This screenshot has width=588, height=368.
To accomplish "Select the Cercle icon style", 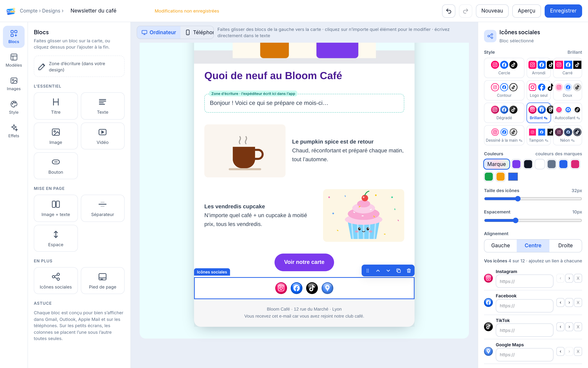I will tap(504, 68).
